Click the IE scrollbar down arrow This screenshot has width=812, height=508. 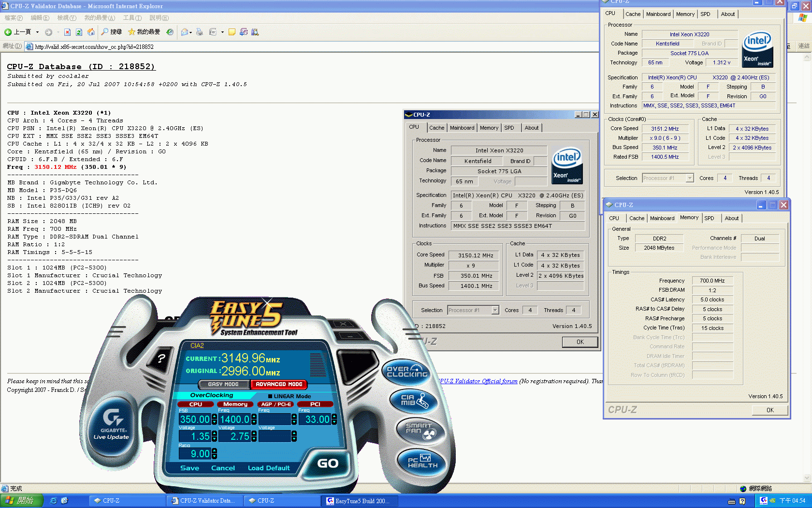[806, 478]
